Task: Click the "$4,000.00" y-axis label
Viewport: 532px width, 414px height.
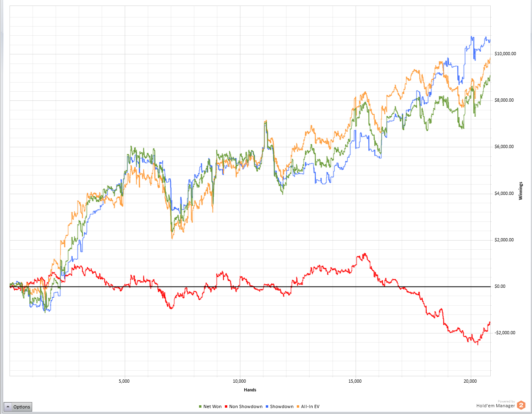Action: click(504, 194)
